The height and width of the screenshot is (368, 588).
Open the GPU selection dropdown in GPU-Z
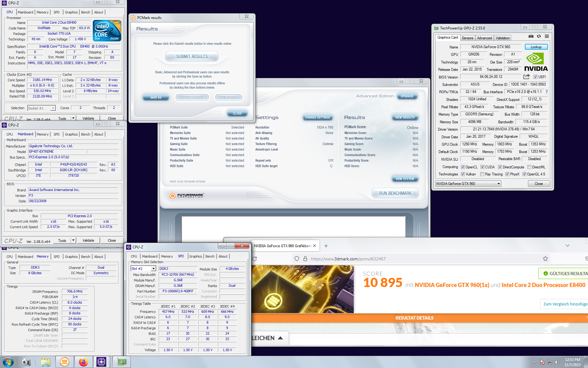468,183
